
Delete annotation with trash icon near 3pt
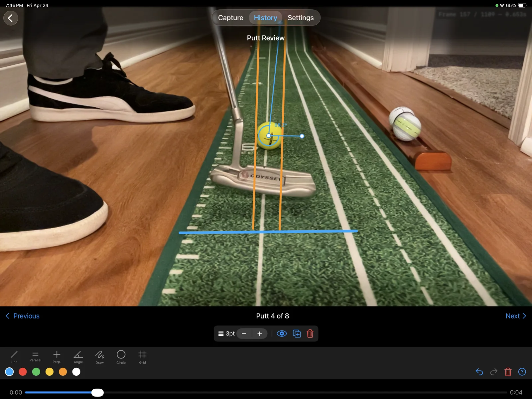point(310,333)
